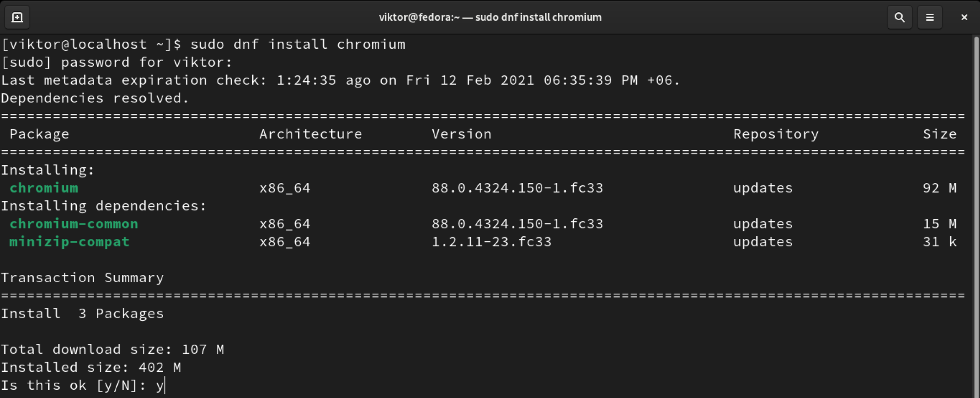Image resolution: width=980 pixels, height=398 pixels.
Task: Open a new terminal tab
Action: [x=17, y=17]
